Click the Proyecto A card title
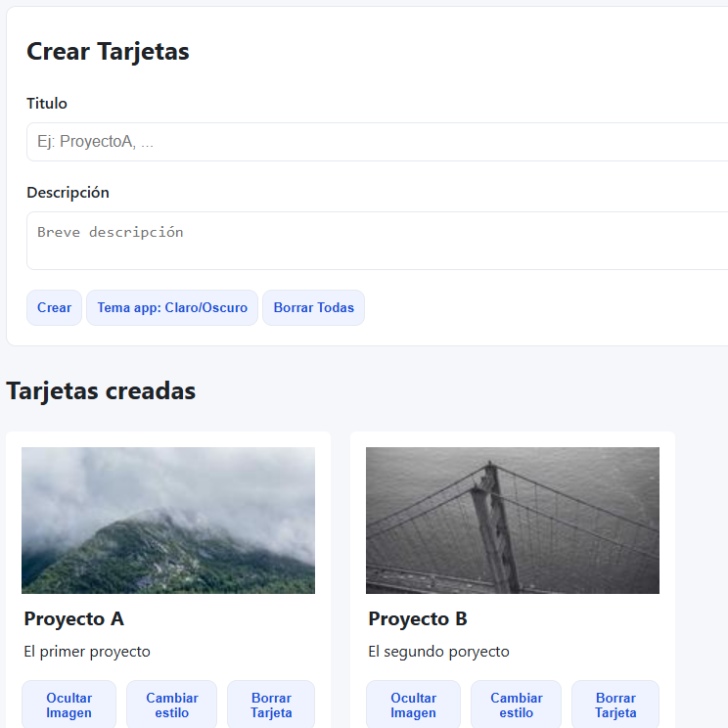728x728 pixels. point(74,619)
